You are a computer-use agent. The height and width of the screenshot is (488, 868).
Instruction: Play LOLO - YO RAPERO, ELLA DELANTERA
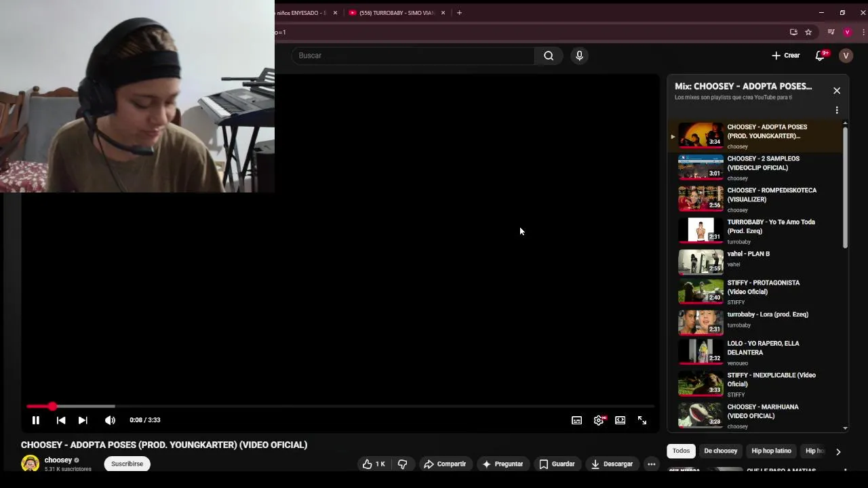click(755, 352)
